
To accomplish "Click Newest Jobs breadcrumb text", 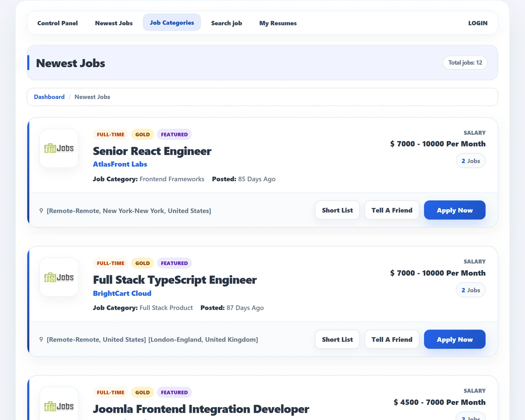I will (92, 97).
